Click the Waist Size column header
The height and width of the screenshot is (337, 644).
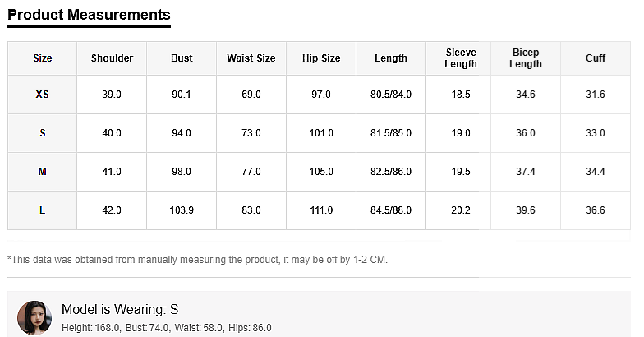pos(251,58)
